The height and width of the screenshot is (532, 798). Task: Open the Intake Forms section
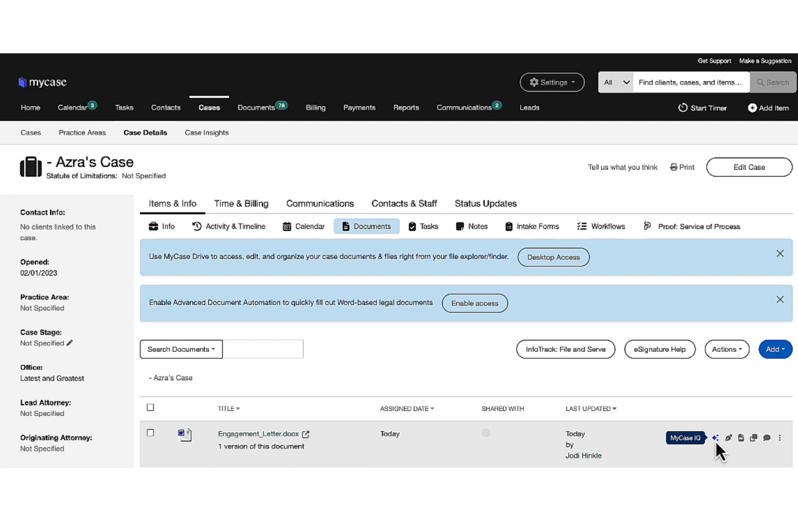[532, 226]
